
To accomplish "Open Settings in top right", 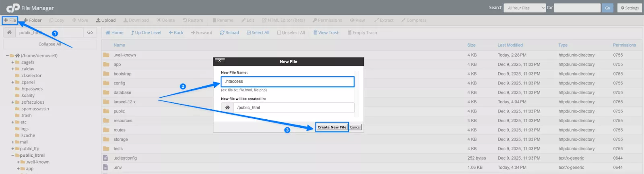I will [x=630, y=8].
